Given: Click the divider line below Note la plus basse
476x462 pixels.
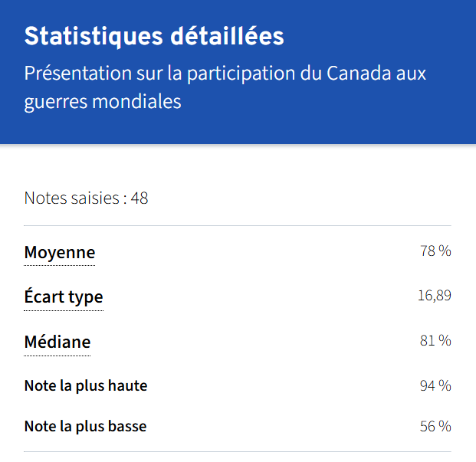Looking at the screenshot, I should click(238, 452).
